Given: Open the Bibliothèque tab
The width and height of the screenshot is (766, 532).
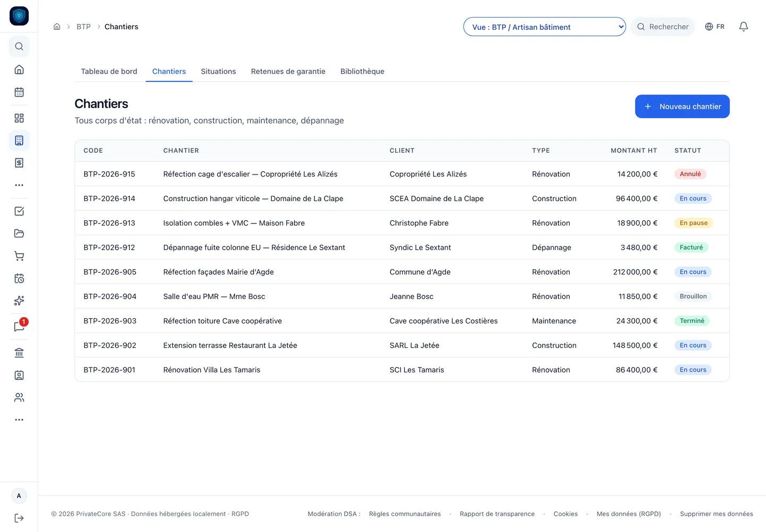Looking at the screenshot, I should point(362,71).
